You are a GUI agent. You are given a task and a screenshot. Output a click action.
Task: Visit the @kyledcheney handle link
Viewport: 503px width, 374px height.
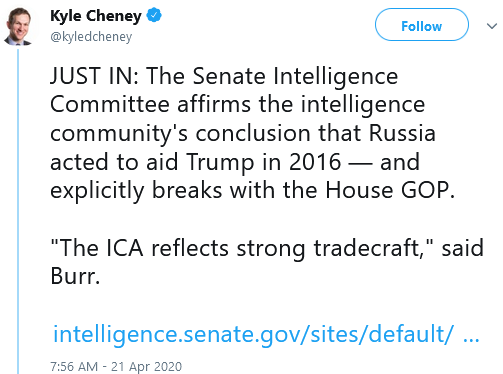point(91,37)
